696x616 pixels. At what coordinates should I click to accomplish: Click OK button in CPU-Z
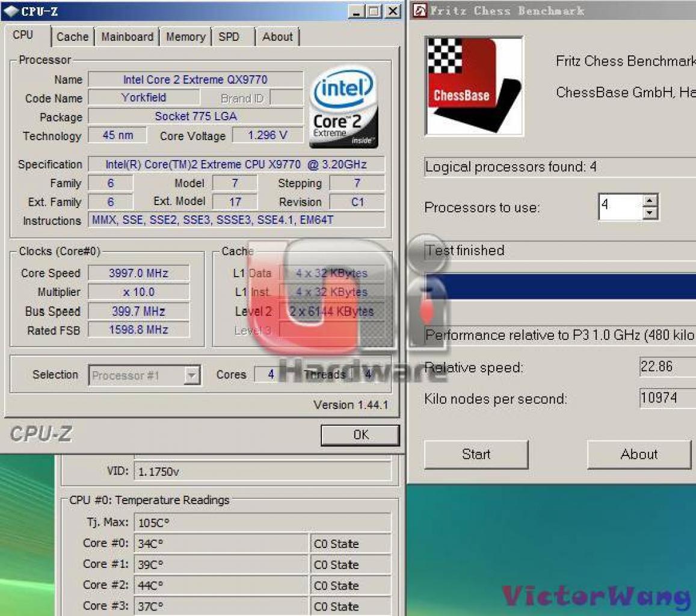click(x=360, y=435)
